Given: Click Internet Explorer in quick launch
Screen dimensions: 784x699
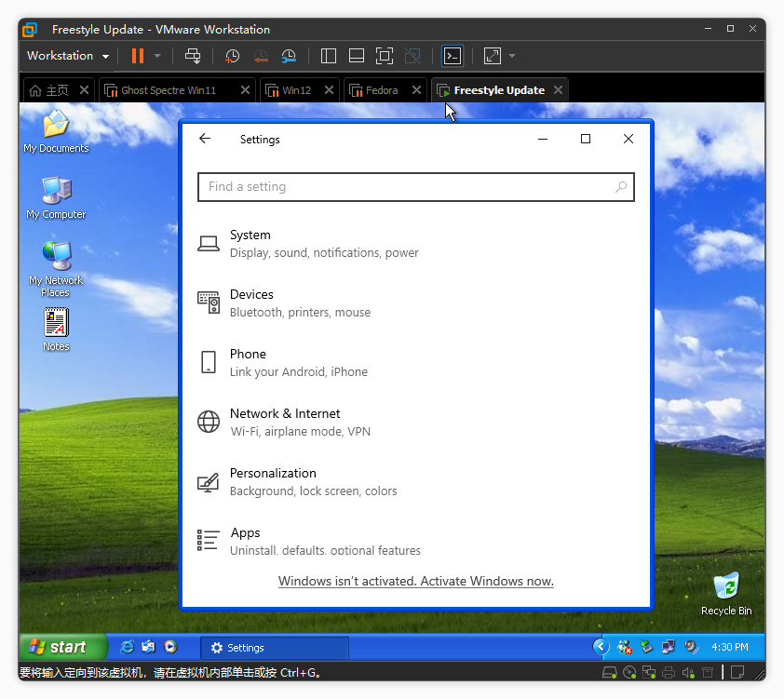Looking at the screenshot, I should (128, 647).
